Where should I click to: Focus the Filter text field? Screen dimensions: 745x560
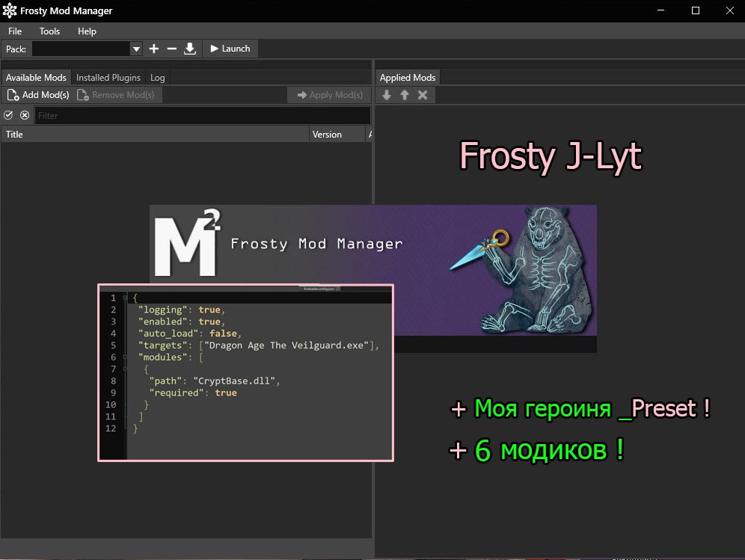[203, 115]
